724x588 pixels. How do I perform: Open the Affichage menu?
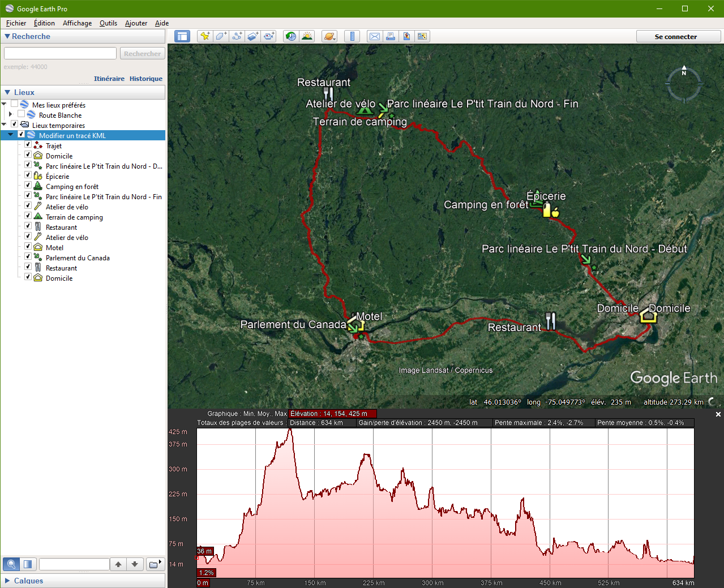pos(77,23)
